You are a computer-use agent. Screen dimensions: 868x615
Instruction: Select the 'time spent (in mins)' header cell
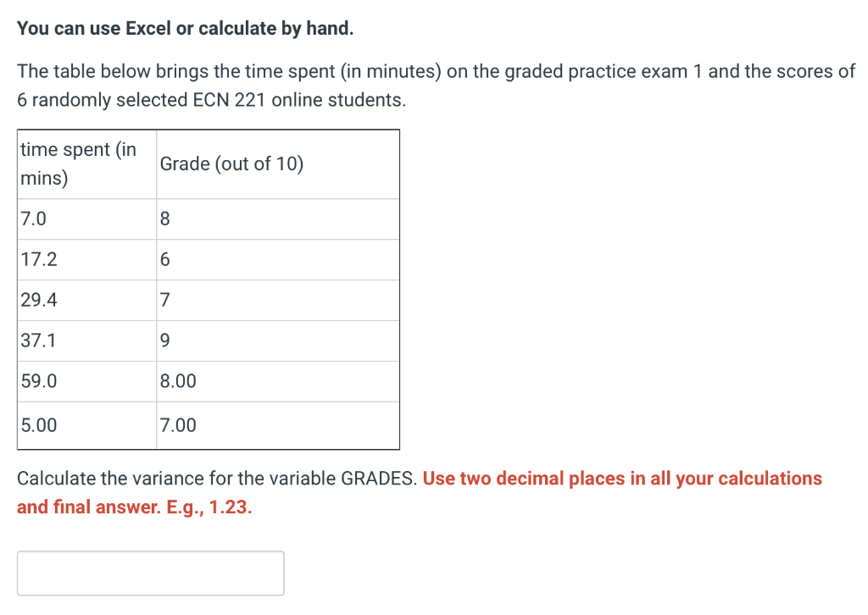[87, 164]
